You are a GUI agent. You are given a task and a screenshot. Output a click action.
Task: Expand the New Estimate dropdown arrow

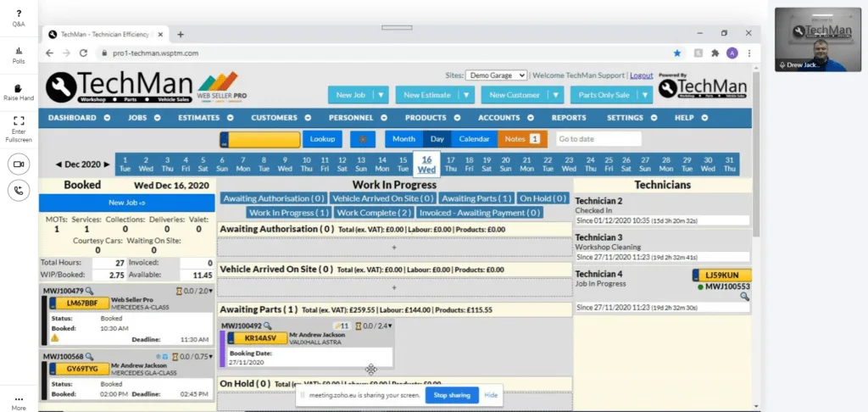pos(465,95)
